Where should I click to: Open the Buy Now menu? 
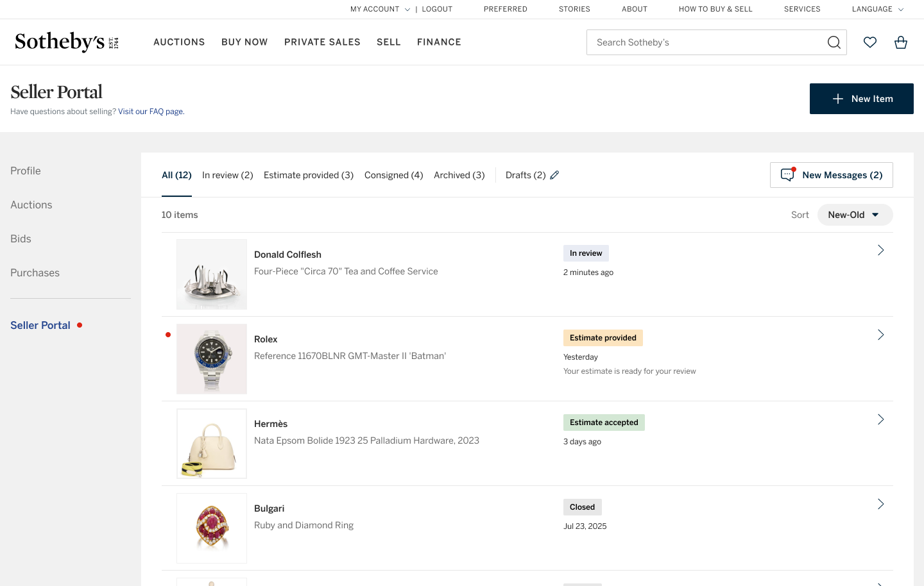244,42
